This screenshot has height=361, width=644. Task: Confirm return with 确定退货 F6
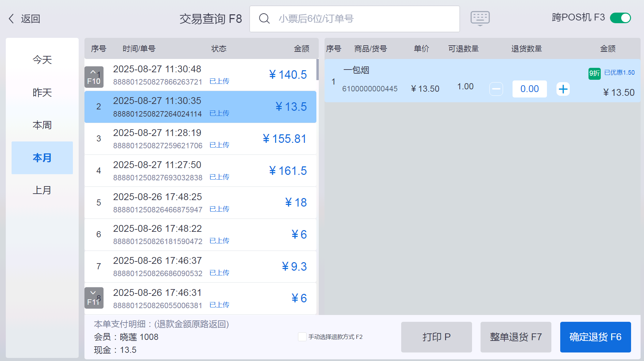click(595, 337)
